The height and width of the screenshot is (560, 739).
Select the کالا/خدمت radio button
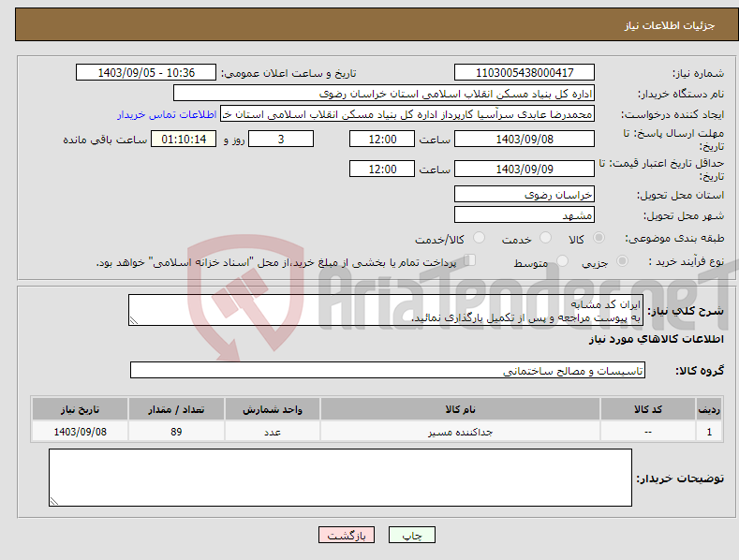click(x=479, y=238)
